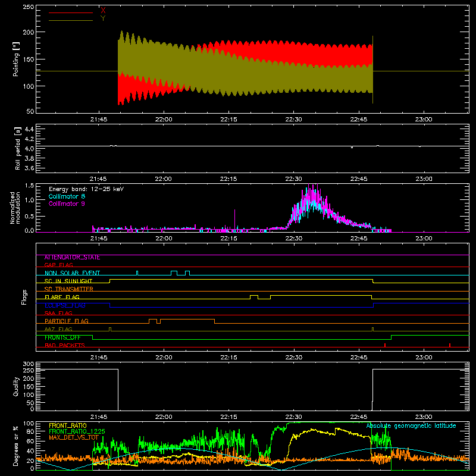Click the Normalized modulation axis title
This screenshot has height=476, width=476.
pyautogui.click(x=15, y=208)
